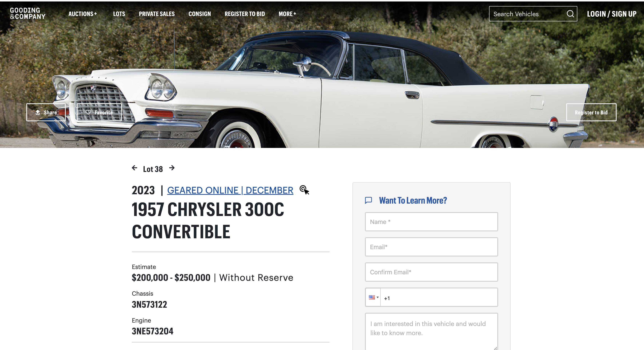Click the online auction cursor icon
The width and height of the screenshot is (644, 350).
[x=304, y=190]
